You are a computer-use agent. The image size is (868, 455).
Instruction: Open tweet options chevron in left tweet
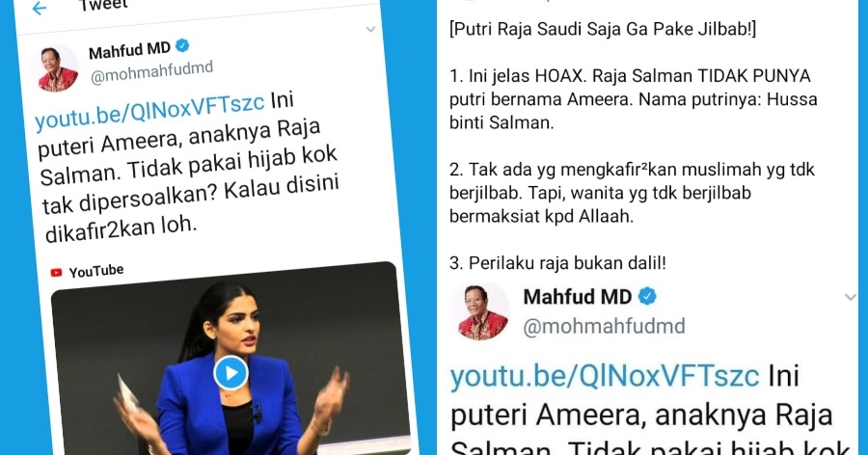pyautogui.click(x=371, y=29)
